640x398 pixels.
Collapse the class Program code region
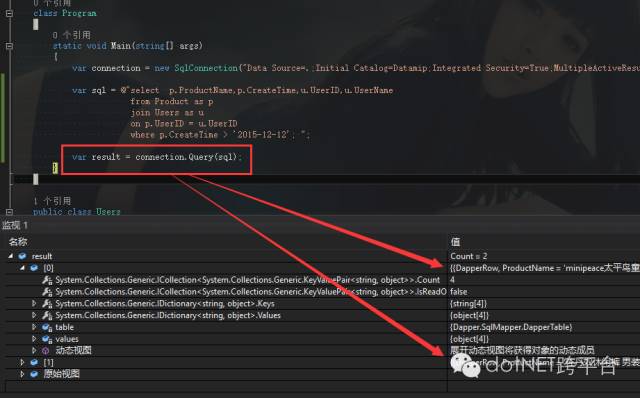pyautogui.click(x=9, y=13)
